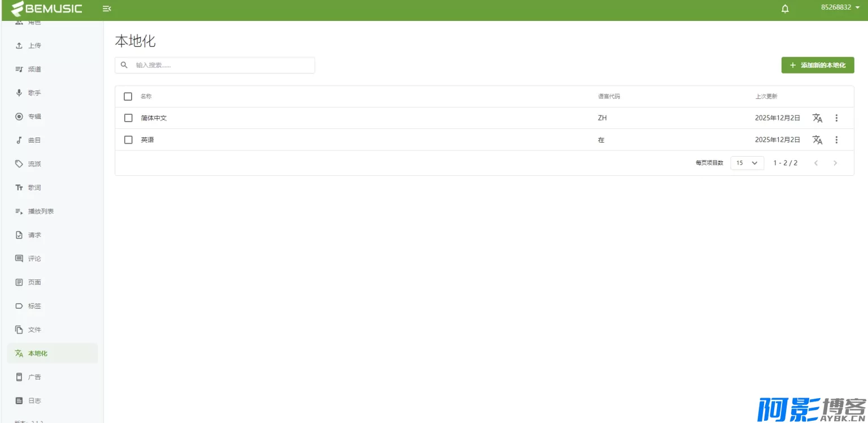Sort table by 上次更新 column header

click(766, 97)
